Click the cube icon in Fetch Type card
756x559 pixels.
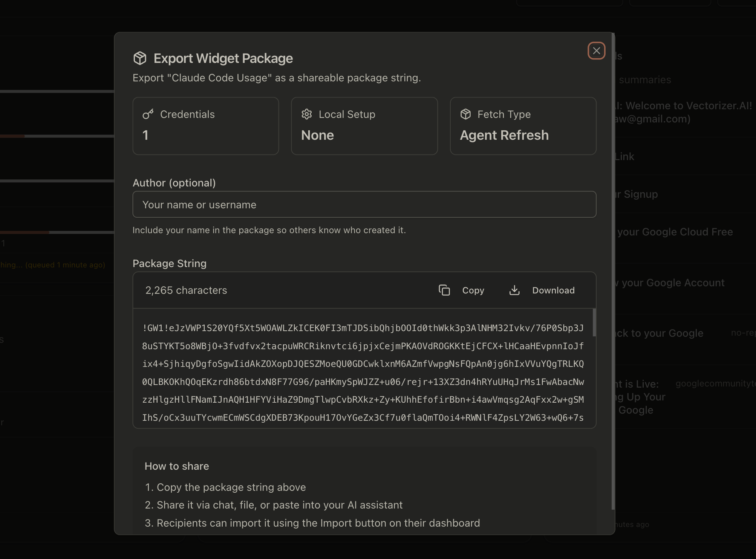point(466,114)
